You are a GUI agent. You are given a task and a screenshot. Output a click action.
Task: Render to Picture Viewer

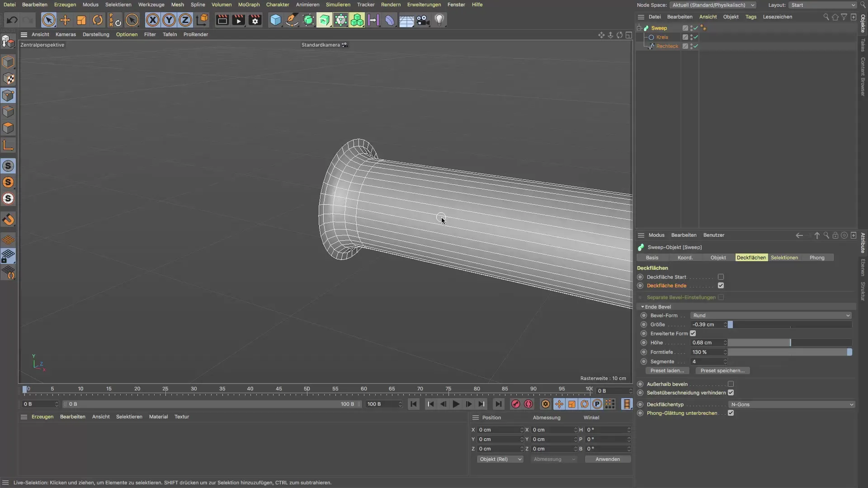point(238,20)
